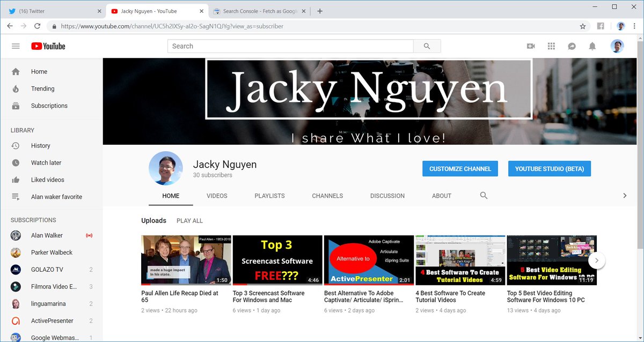
Task: Click PLAY ALL uploads
Action: pos(189,220)
